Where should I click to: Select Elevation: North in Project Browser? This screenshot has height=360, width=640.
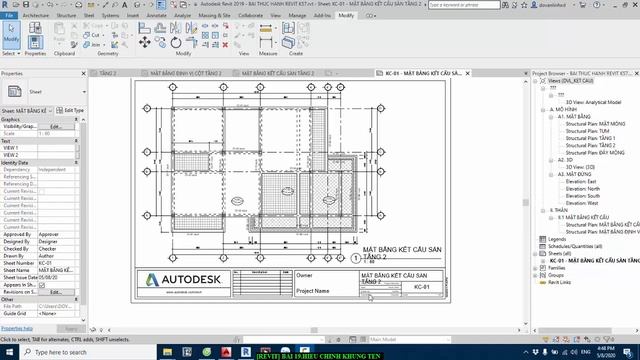[583, 189]
